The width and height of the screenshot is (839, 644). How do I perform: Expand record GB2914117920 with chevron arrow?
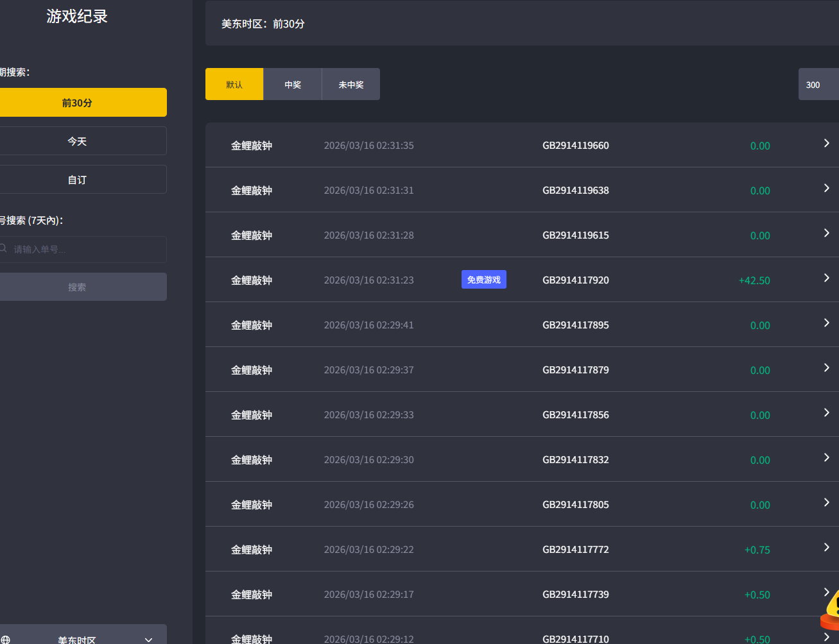click(x=826, y=278)
